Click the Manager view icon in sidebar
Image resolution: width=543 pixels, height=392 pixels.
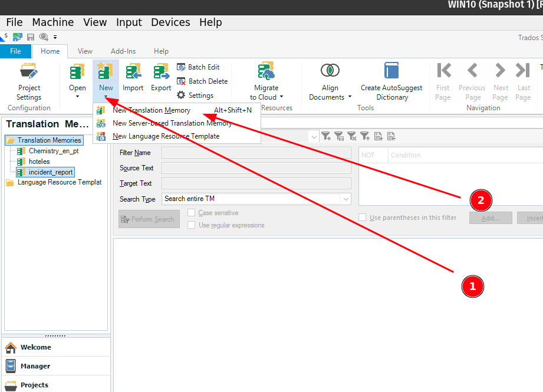click(11, 366)
